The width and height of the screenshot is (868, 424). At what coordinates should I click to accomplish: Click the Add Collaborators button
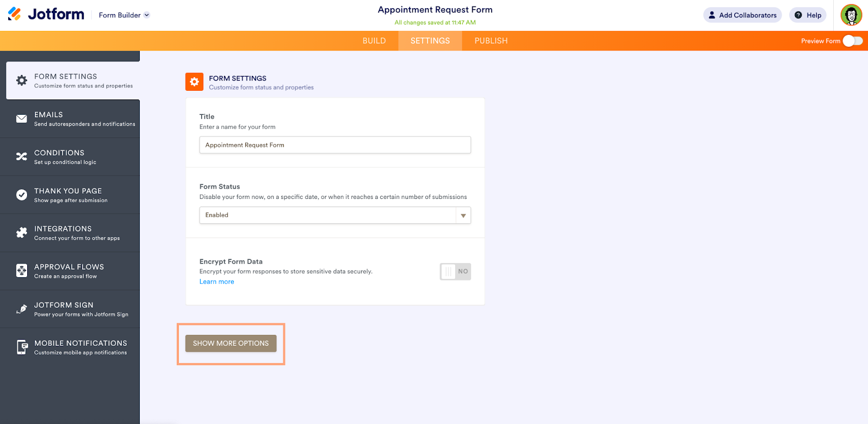click(x=742, y=15)
